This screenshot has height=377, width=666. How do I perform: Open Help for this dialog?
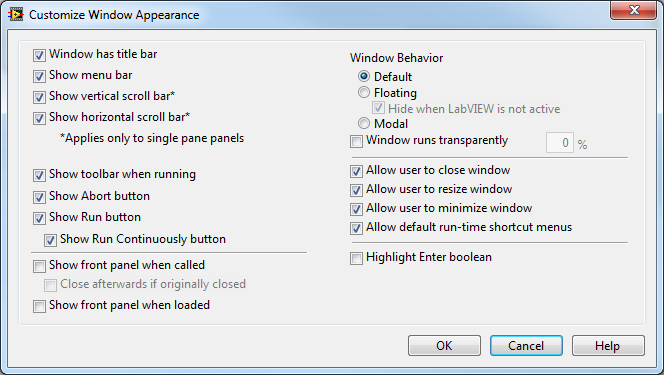pos(608,346)
